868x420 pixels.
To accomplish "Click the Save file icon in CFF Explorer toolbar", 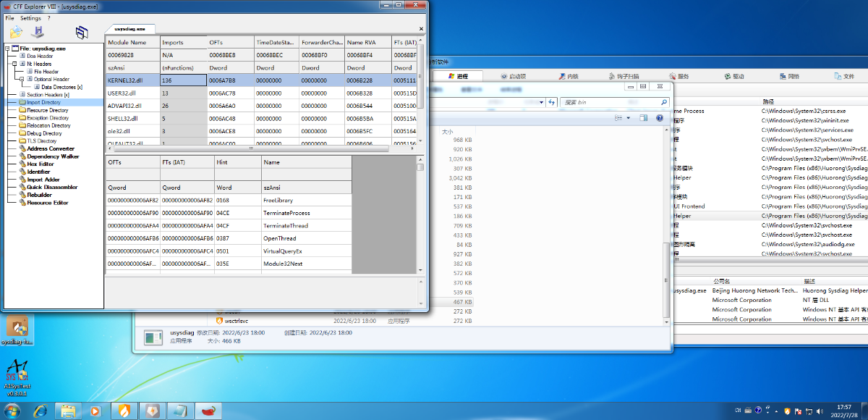I will [39, 32].
